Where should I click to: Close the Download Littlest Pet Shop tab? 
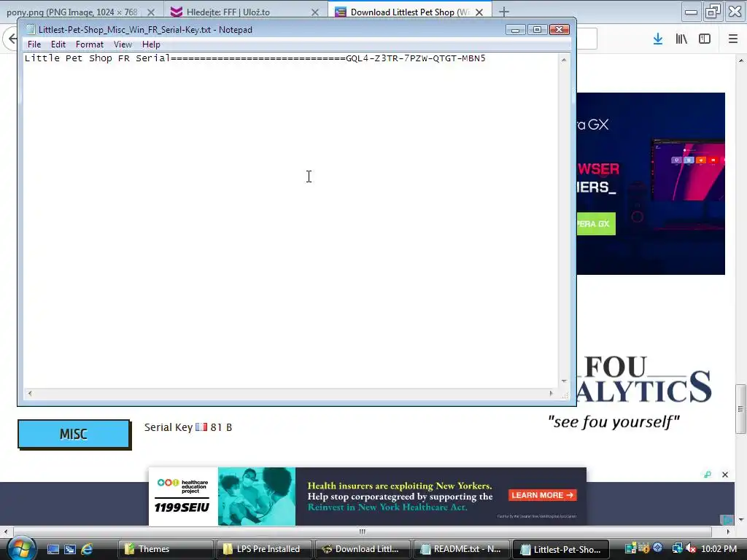click(479, 12)
